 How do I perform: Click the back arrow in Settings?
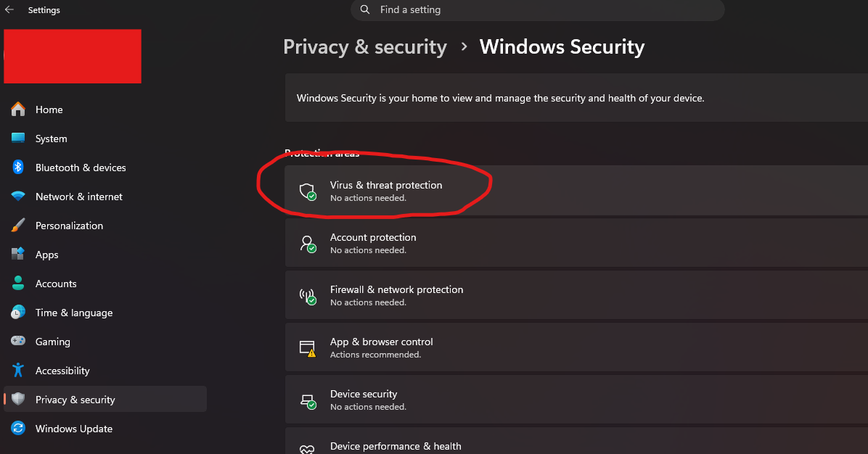pos(9,10)
